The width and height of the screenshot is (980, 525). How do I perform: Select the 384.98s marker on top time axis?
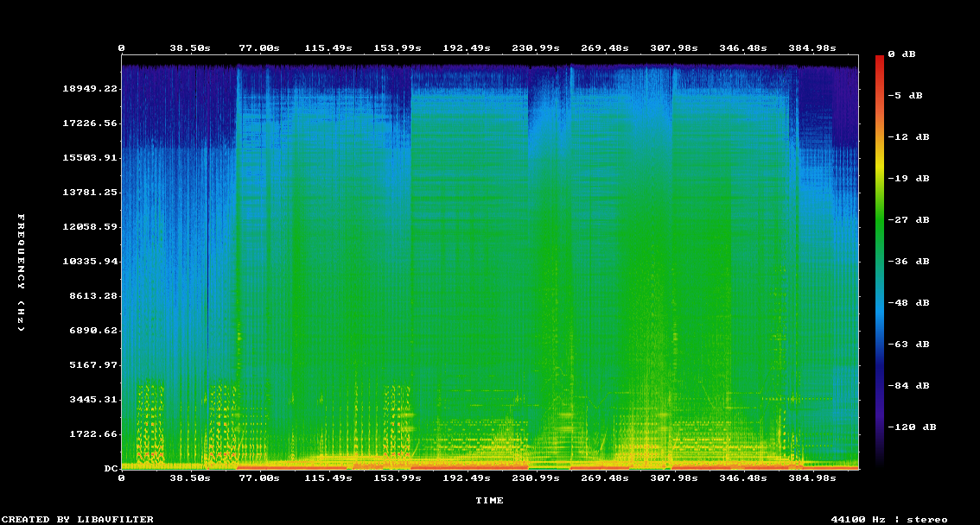(x=812, y=47)
